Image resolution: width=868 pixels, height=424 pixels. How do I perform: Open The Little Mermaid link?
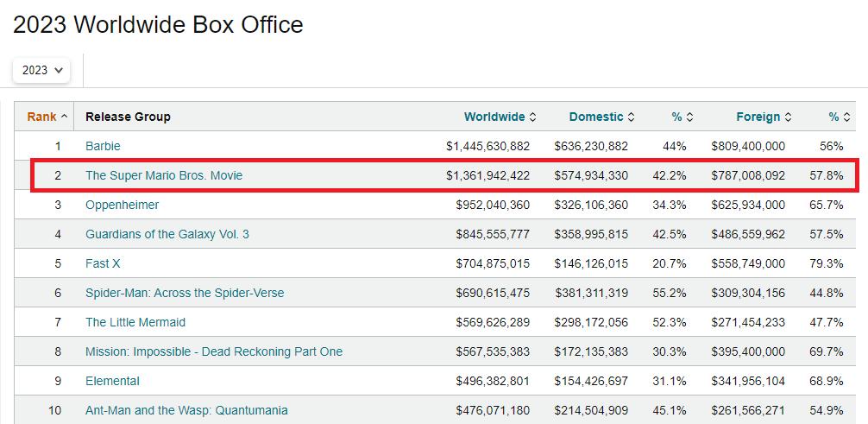pyautogui.click(x=135, y=322)
